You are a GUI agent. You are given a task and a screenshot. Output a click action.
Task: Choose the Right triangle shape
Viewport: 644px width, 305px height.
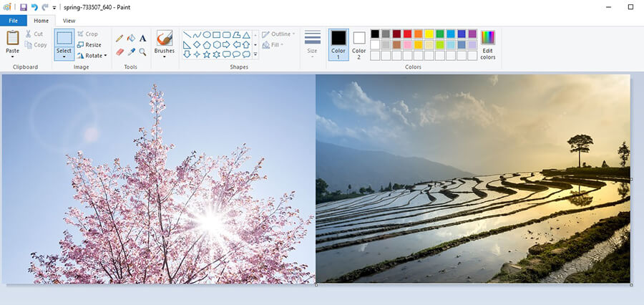(187, 44)
